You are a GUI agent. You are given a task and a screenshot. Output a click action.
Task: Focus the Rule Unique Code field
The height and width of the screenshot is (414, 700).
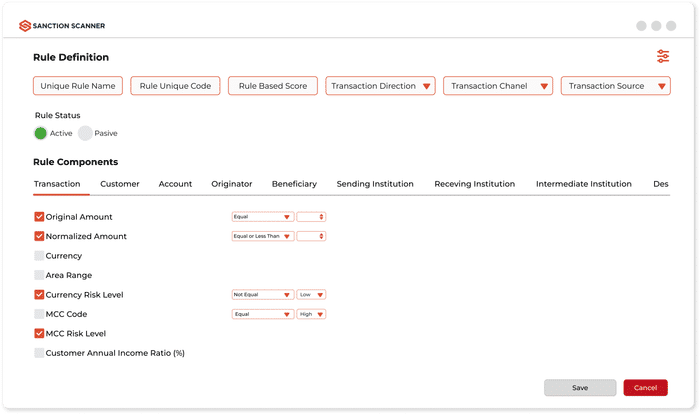(175, 86)
